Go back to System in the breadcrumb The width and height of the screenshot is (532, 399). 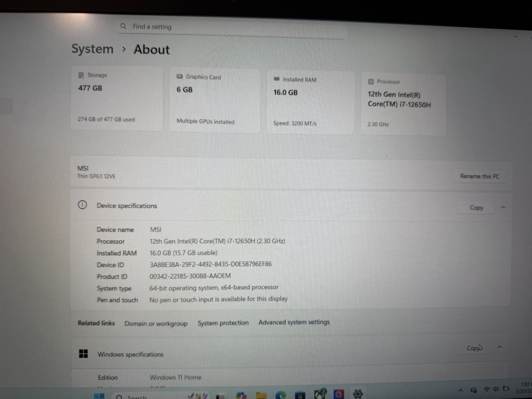click(x=92, y=49)
